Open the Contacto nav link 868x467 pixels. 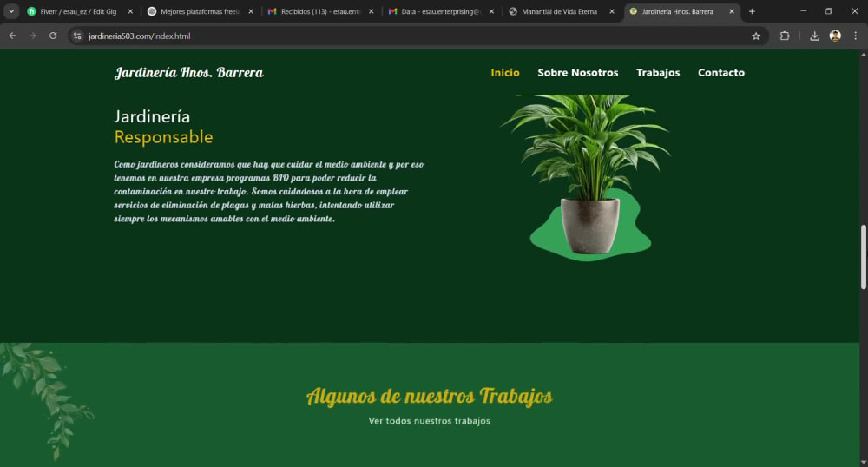coord(720,73)
